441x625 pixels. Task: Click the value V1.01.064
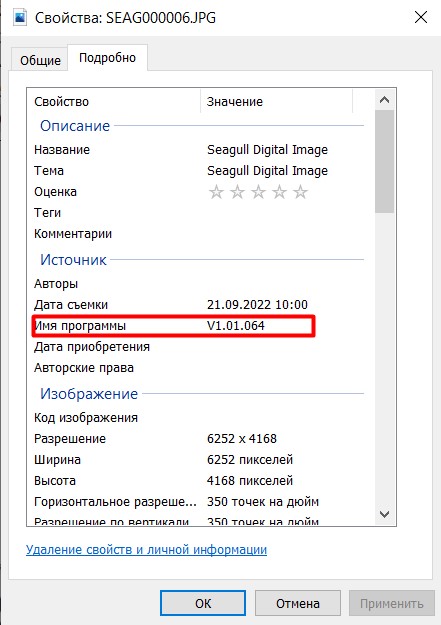click(x=236, y=326)
